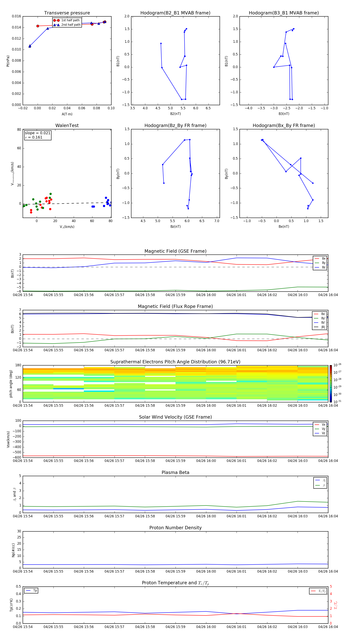Click the red Te/Tp right-side axis label
Image resolution: width=351 pixels, height=644 pixels.
[336, 605]
